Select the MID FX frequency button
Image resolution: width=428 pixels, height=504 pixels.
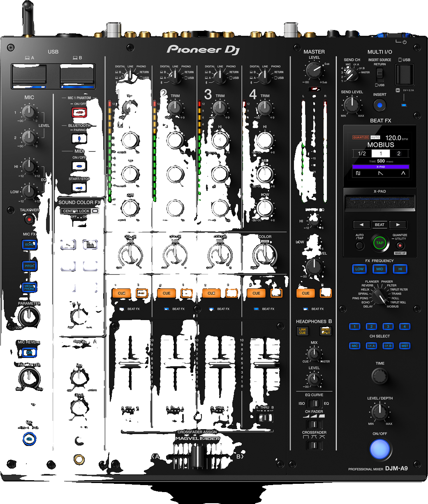379,269
